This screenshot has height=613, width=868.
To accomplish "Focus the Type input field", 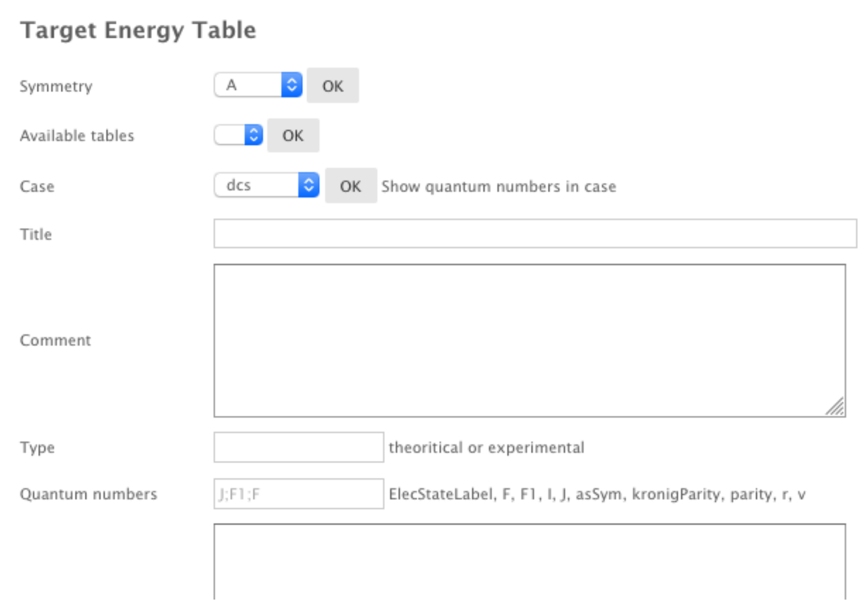I will pos(299,447).
